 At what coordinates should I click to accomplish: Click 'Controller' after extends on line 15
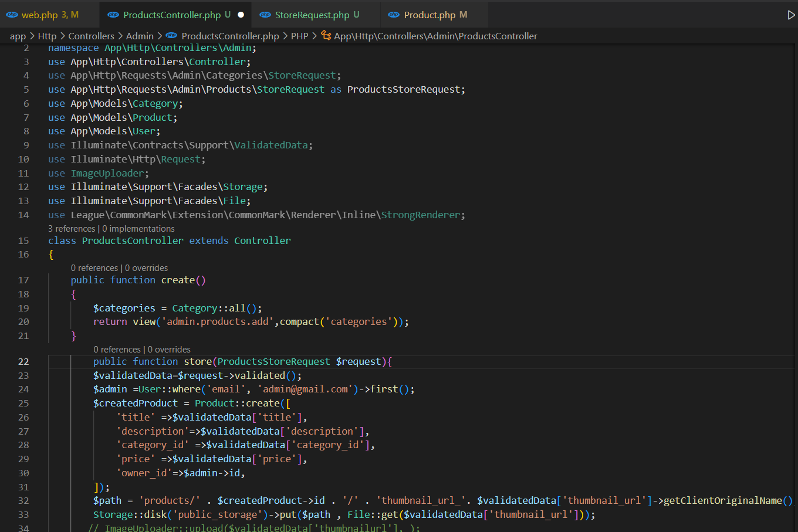coord(262,240)
